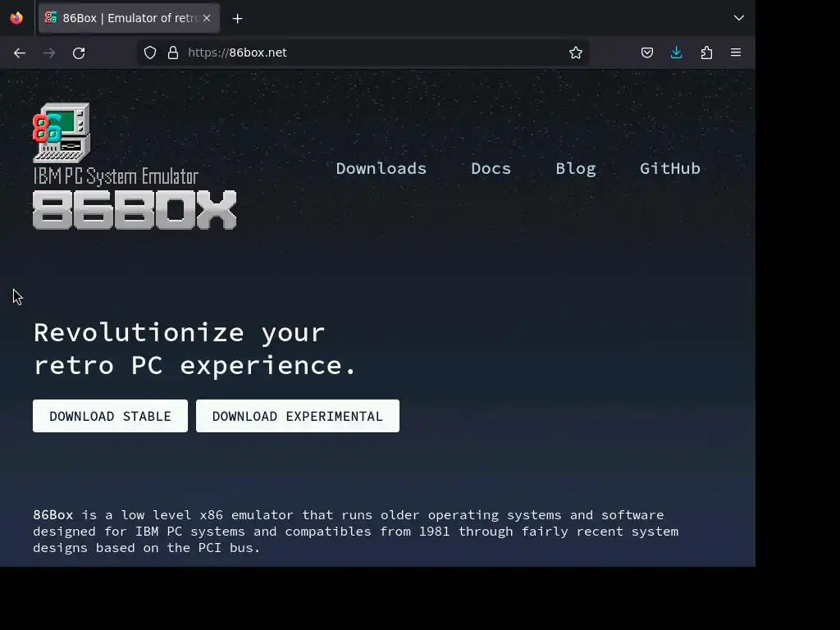Screen dimensions: 840x630
Task: Select the 86Box browser tab
Action: (x=129, y=18)
